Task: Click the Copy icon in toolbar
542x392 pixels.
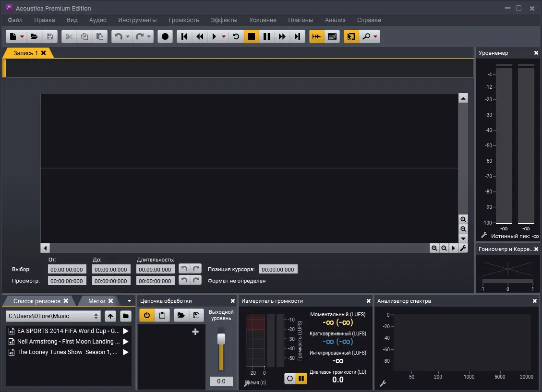Action: coord(84,36)
